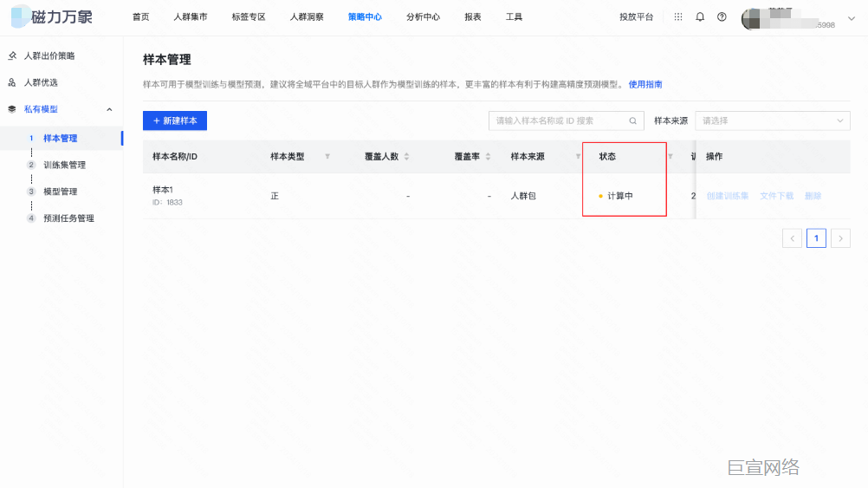Image resolution: width=868 pixels, height=488 pixels.
Task: Click the search magnifier icon
Action: click(x=632, y=120)
